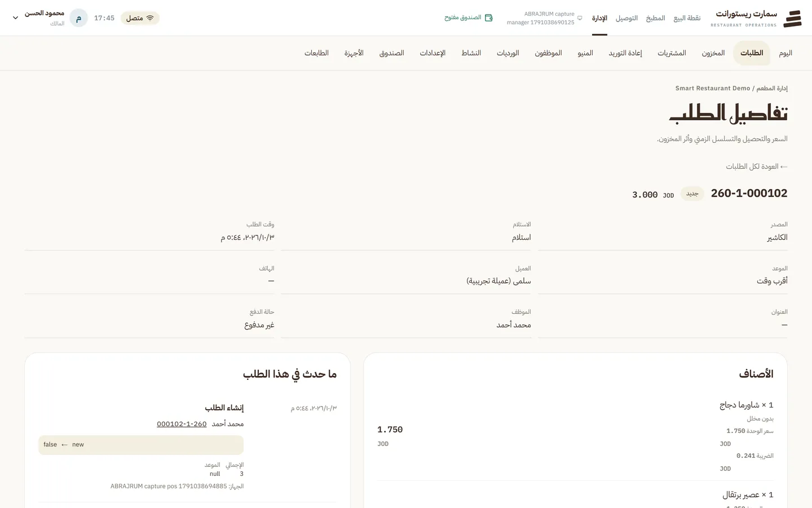Switch to the النشاط tab
812x508 pixels.
pyautogui.click(x=471, y=53)
